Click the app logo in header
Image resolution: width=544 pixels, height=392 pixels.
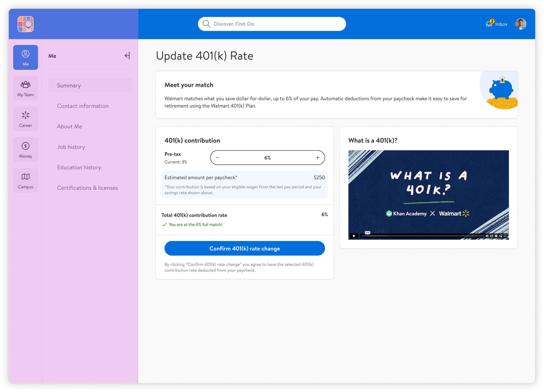[x=25, y=24]
